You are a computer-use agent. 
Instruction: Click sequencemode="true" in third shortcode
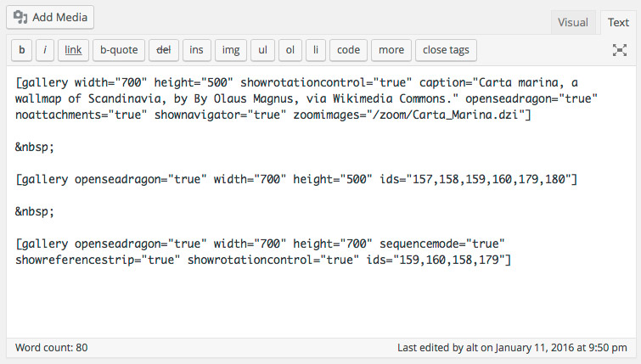(442, 244)
